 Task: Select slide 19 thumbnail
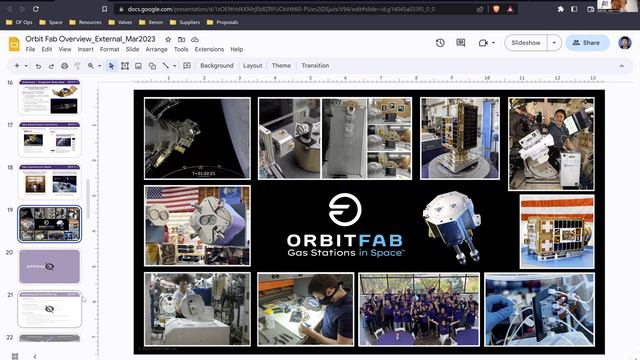coord(49,224)
